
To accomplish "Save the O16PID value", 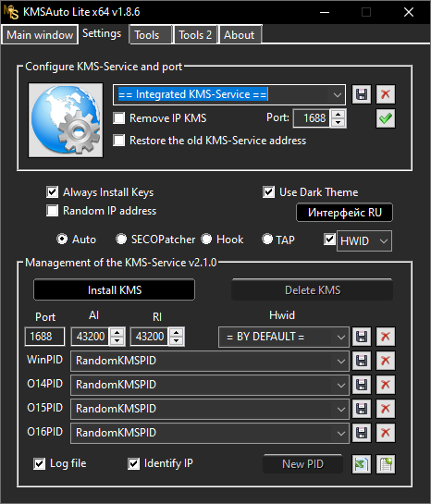I will [x=362, y=433].
